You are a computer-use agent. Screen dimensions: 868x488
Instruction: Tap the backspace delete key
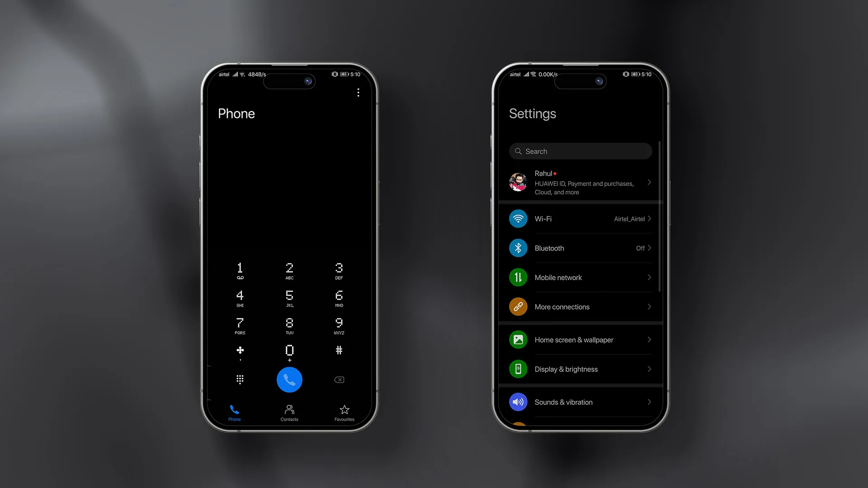(339, 380)
